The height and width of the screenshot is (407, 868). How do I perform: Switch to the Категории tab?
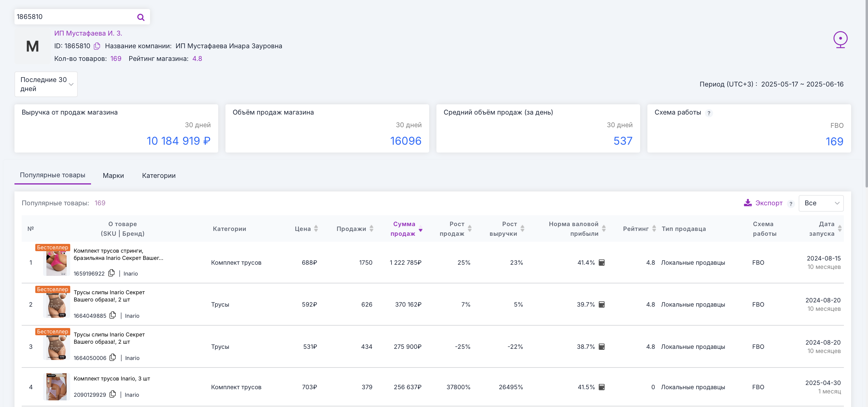159,175
